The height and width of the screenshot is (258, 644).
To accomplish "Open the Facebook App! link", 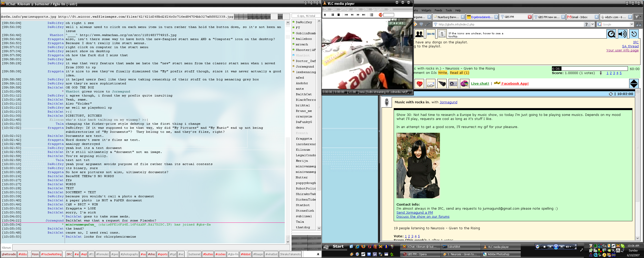I will pyautogui.click(x=515, y=83).
